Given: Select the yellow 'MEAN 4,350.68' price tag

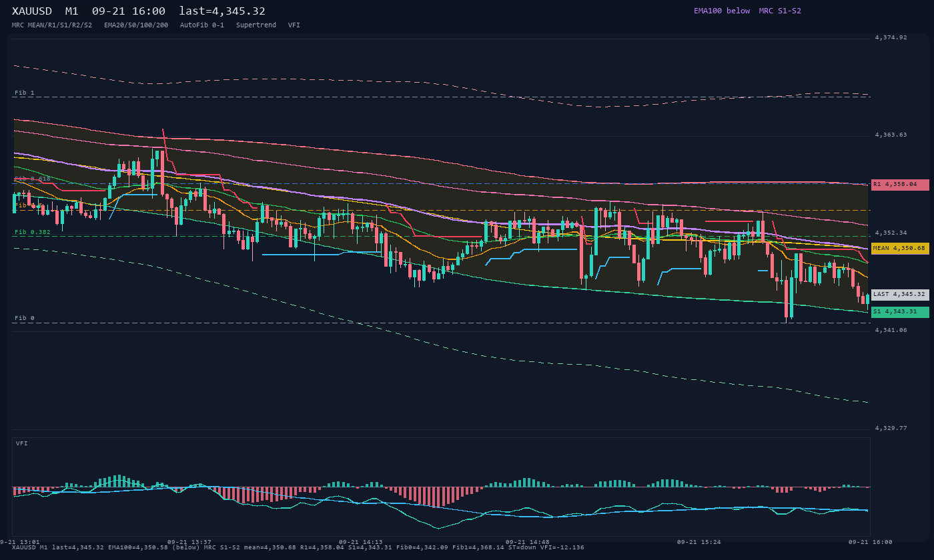Looking at the screenshot, I should 900,248.
